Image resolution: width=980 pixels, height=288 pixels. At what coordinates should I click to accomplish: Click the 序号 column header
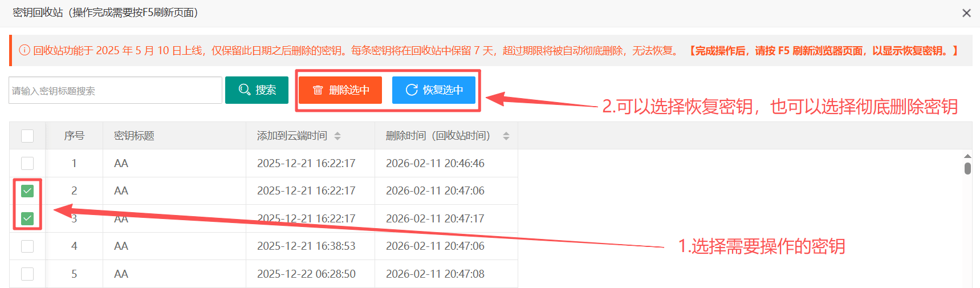(74, 136)
